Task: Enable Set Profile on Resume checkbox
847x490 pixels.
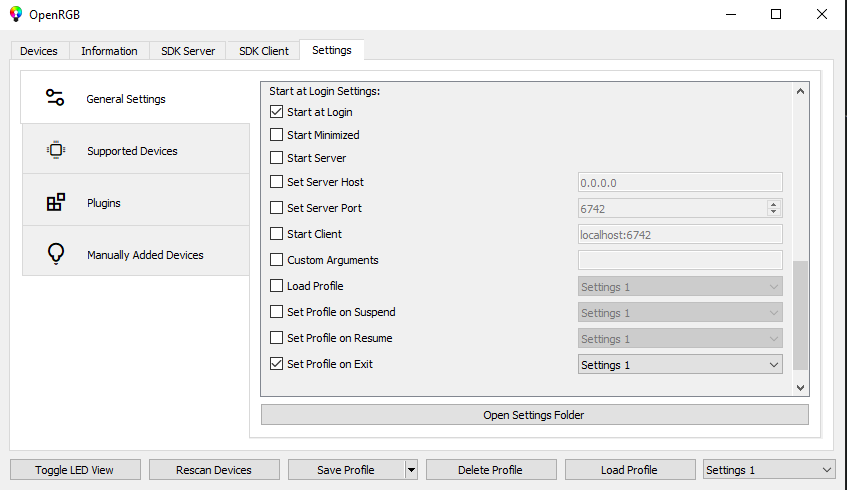Action: pos(276,338)
